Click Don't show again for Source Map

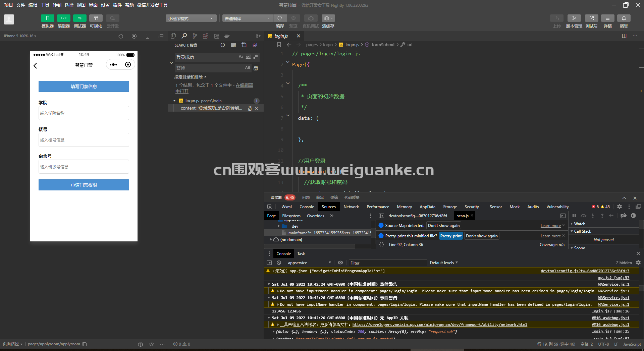coord(444,226)
